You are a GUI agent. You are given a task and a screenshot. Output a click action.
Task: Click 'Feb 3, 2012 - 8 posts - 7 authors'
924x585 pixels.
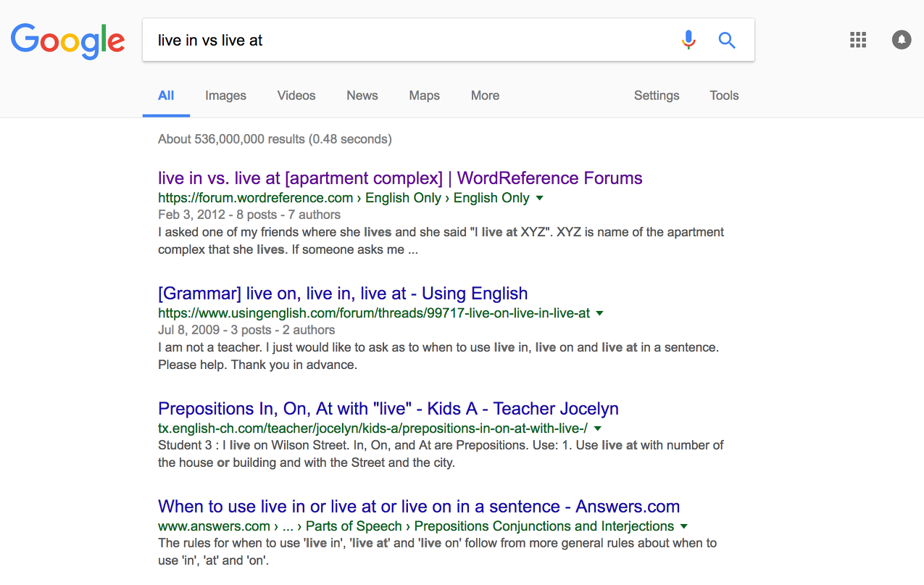click(249, 215)
